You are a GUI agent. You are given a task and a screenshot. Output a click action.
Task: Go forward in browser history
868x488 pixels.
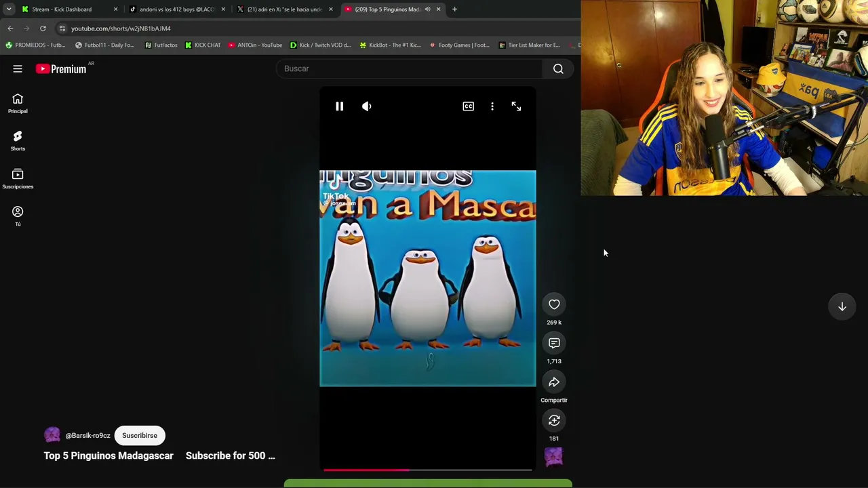point(26,28)
